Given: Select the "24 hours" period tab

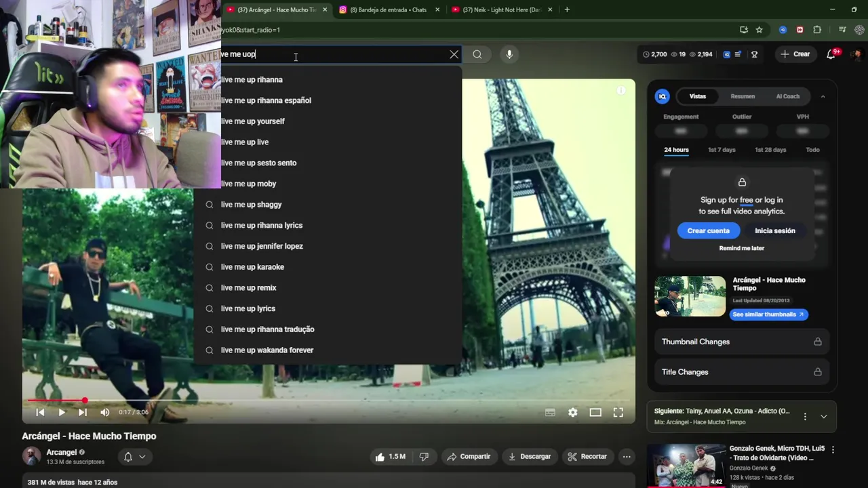Looking at the screenshot, I should point(676,150).
